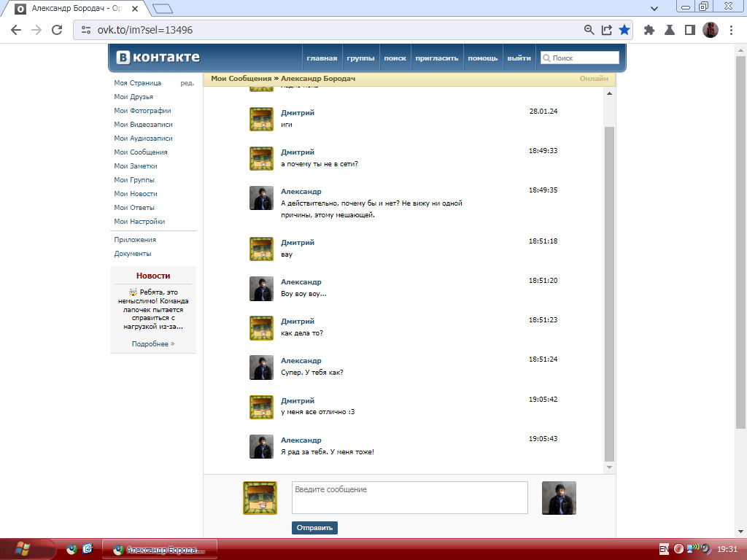
Task: Click the share page icon
Action: (606, 30)
